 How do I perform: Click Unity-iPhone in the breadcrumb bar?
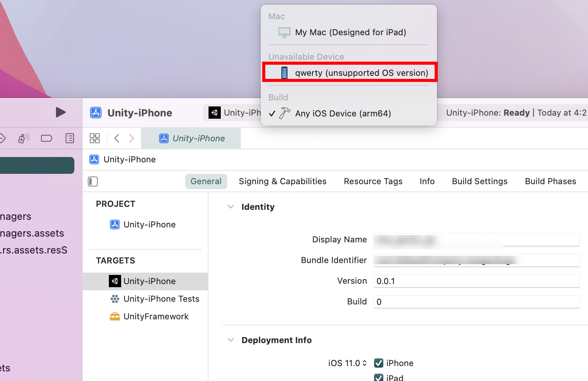130,159
